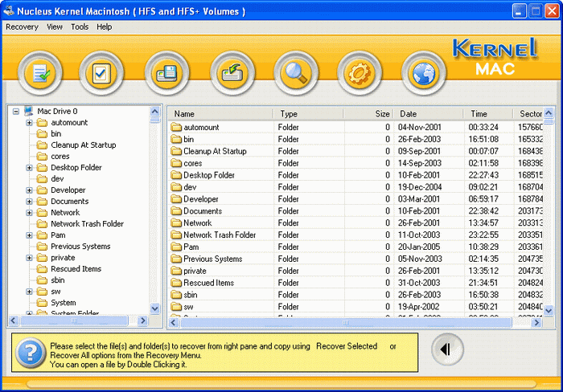563x392 pixels.
Task: Select Rescued Items row in list
Action: coord(355,283)
